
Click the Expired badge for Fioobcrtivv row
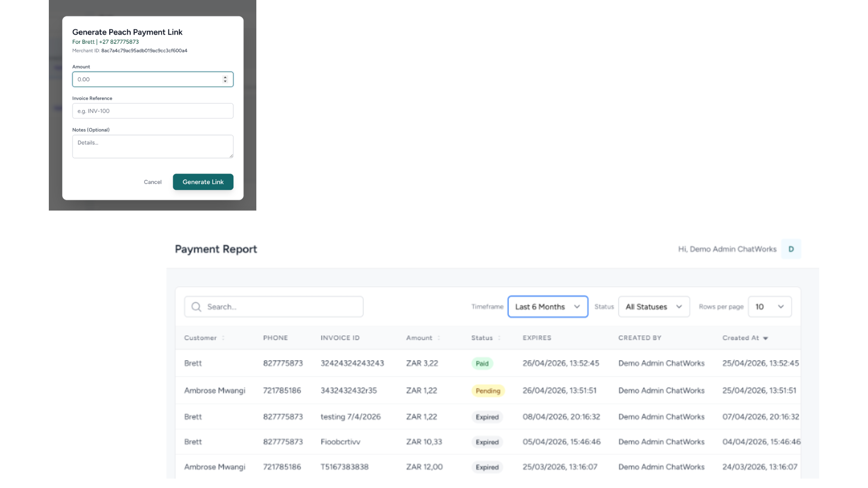(487, 442)
